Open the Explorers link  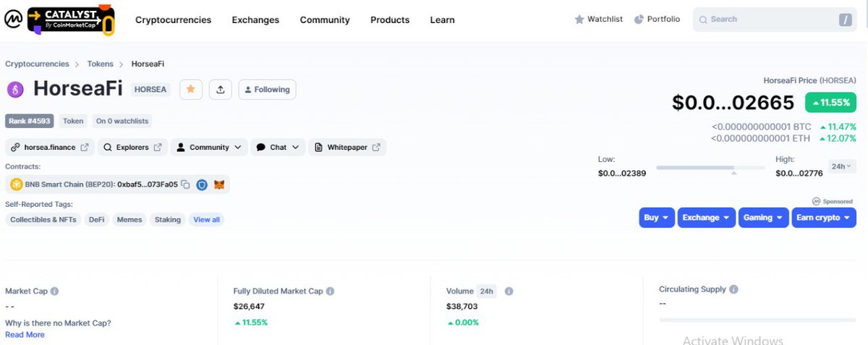coord(132,148)
